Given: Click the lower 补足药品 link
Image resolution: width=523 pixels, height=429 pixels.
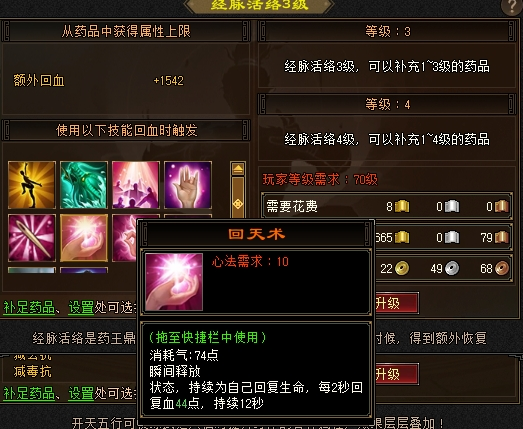Looking at the screenshot, I should click(x=29, y=393).
